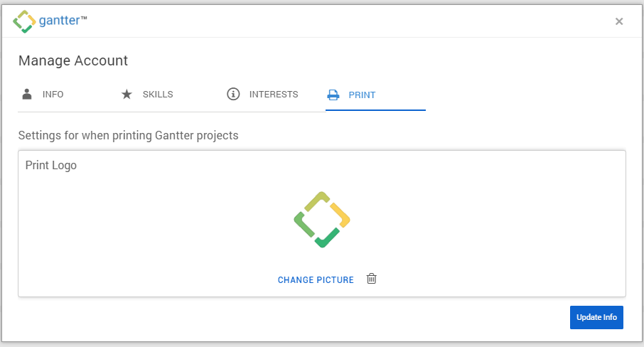Click CHANGE PICTURE link
644x347 pixels.
(316, 280)
